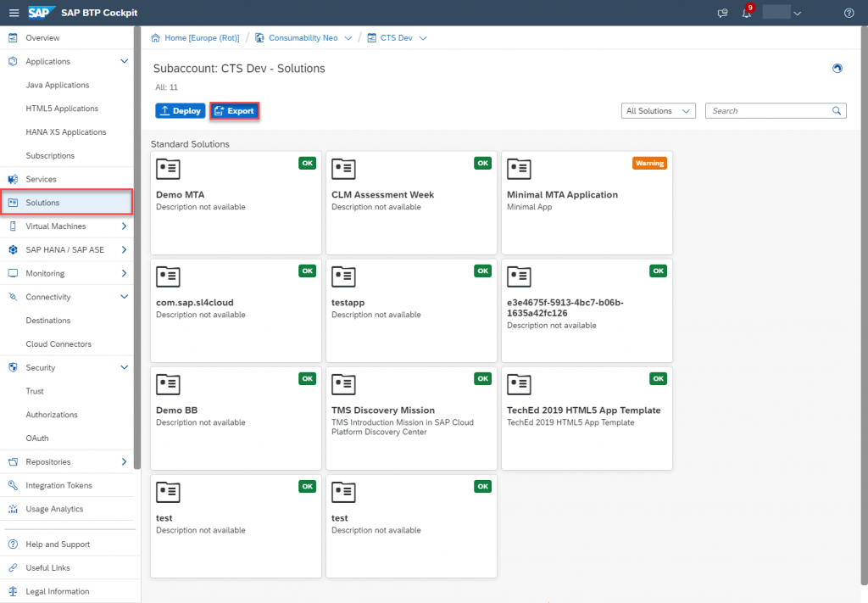This screenshot has width=868, height=603.
Task: Open the CLM Assessment Week solution tile
Action: pyautogui.click(x=411, y=204)
